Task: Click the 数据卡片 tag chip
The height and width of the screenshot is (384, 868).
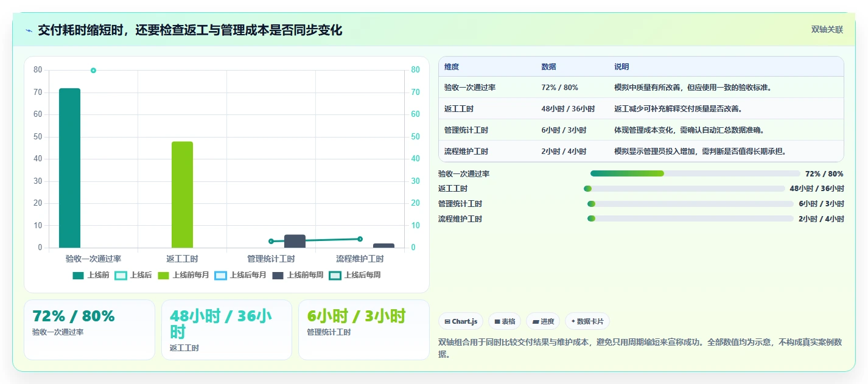Action: [x=587, y=321]
